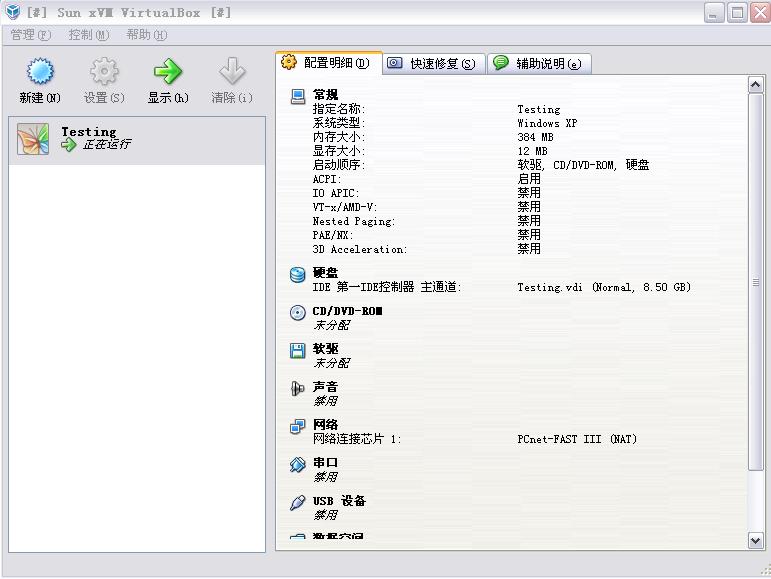Click the camera icon on 快速修复 tab
Image resolution: width=771 pixels, height=579 pixels.
[394, 63]
